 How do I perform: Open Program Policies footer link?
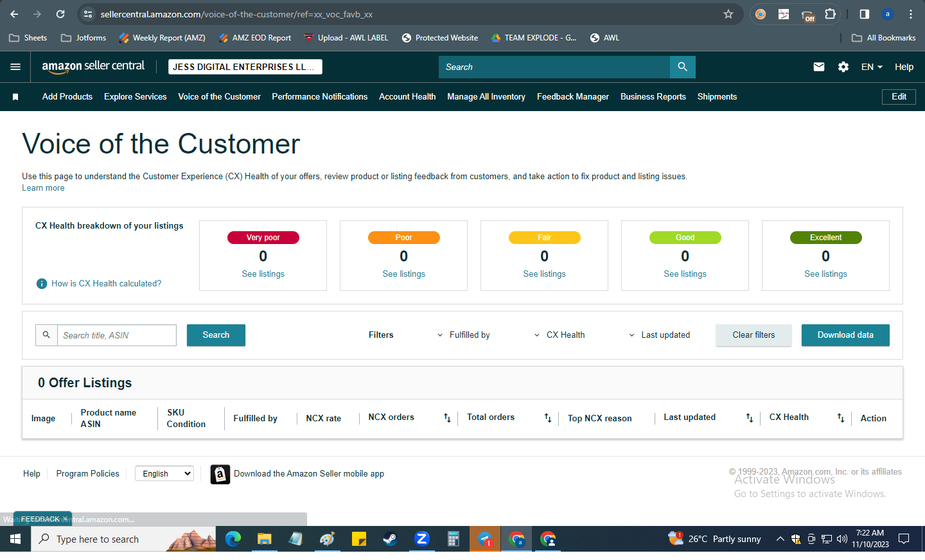(x=88, y=474)
